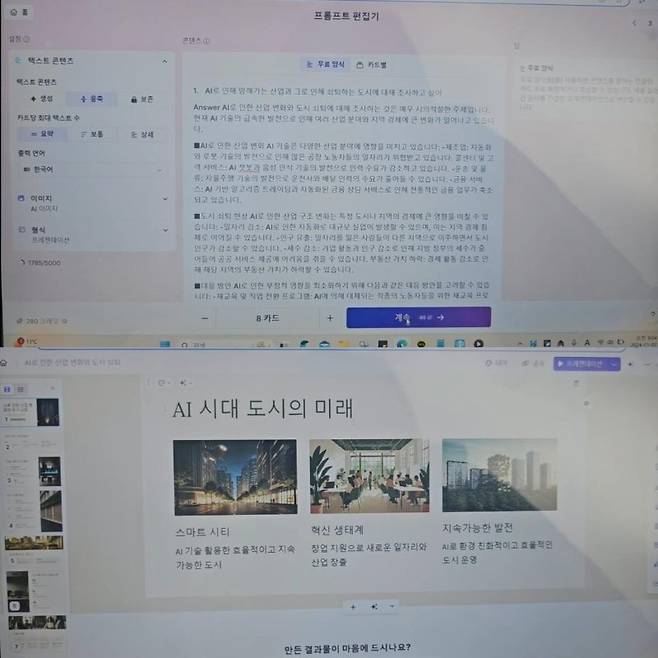Click the 스마트 시티 caption text
This screenshot has height=658, width=658.
[202, 532]
